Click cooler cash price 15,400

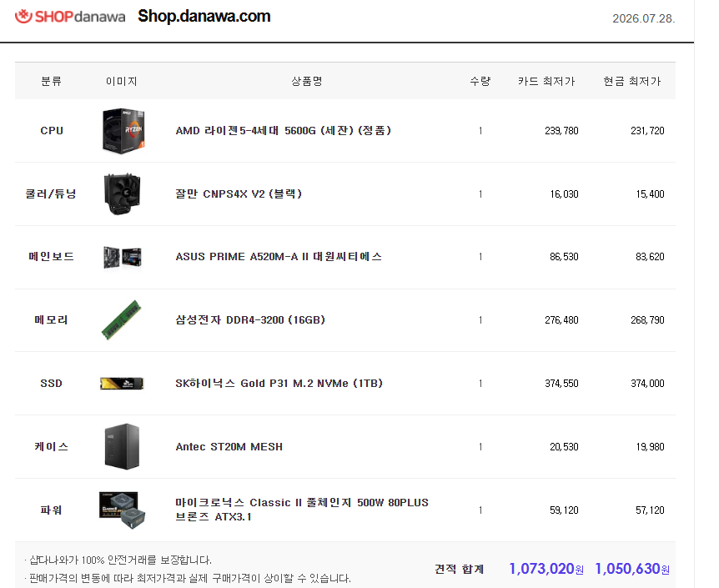click(650, 194)
